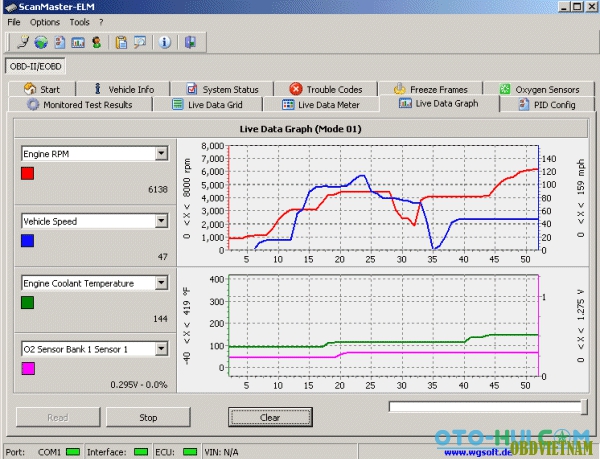Click the Vehicle Info tab icon
Viewport: 600px width, 459px height.
coord(98,89)
